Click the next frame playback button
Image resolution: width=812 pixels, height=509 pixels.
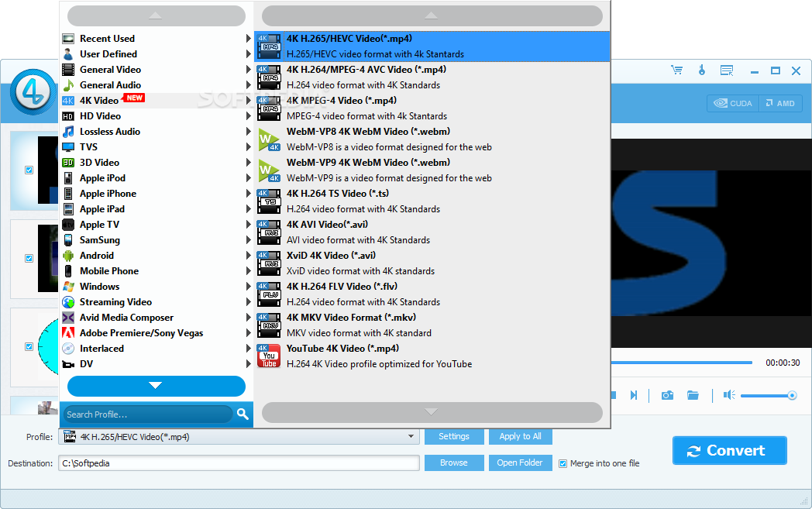[633, 396]
